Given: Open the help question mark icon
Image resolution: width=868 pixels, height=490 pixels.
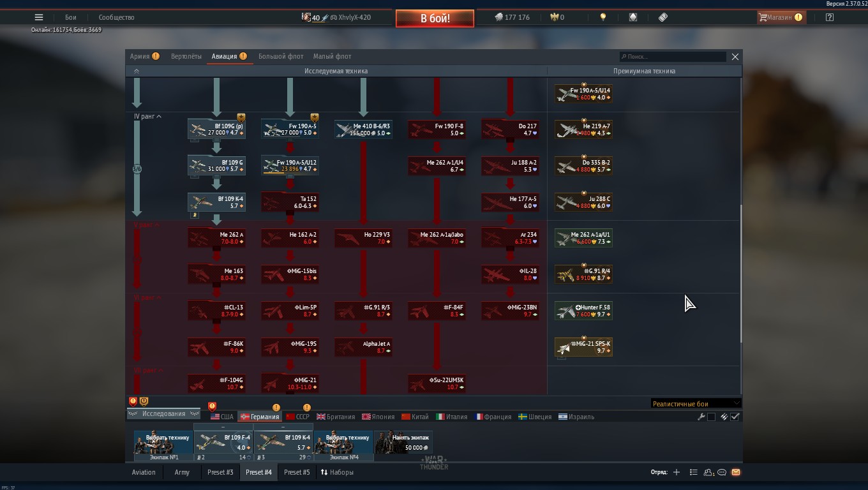Looking at the screenshot, I should [830, 17].
